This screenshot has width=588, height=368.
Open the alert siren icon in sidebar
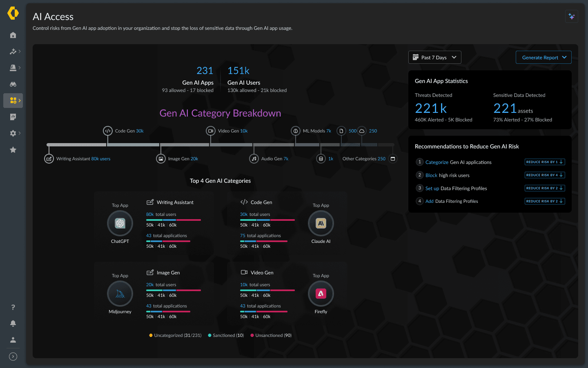tap(13, 68)
